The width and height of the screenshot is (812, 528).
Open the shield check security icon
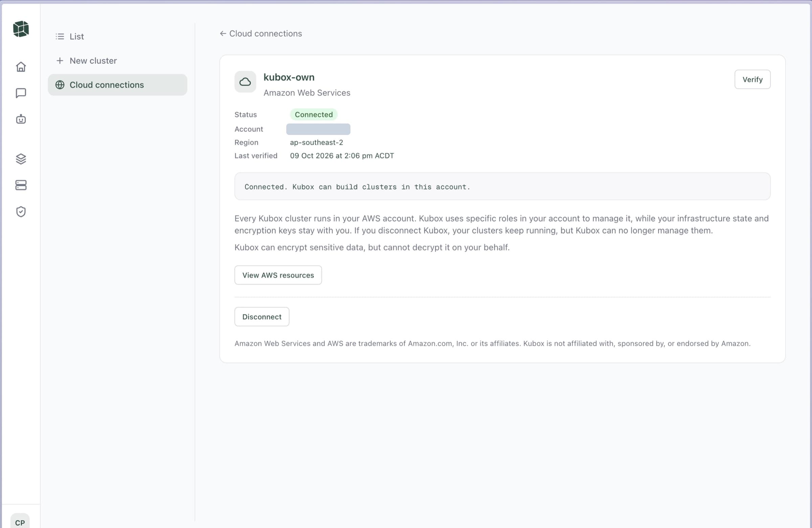21,211
